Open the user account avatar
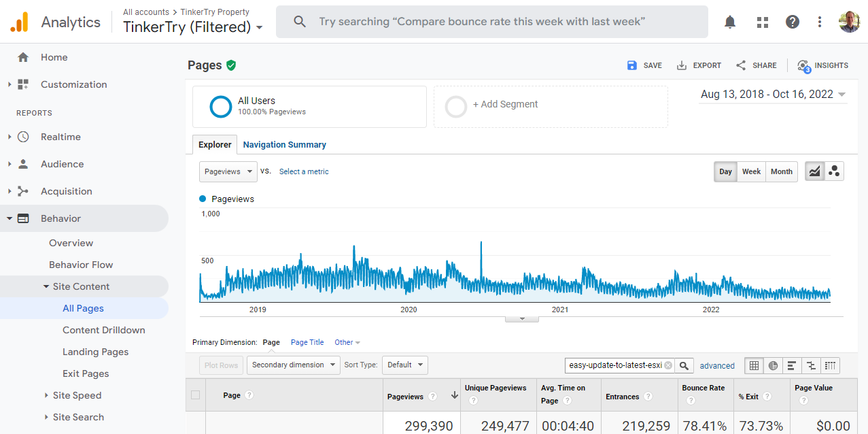Screen dimensions: 868x434 pyautogui.click(x=849, y=22)
